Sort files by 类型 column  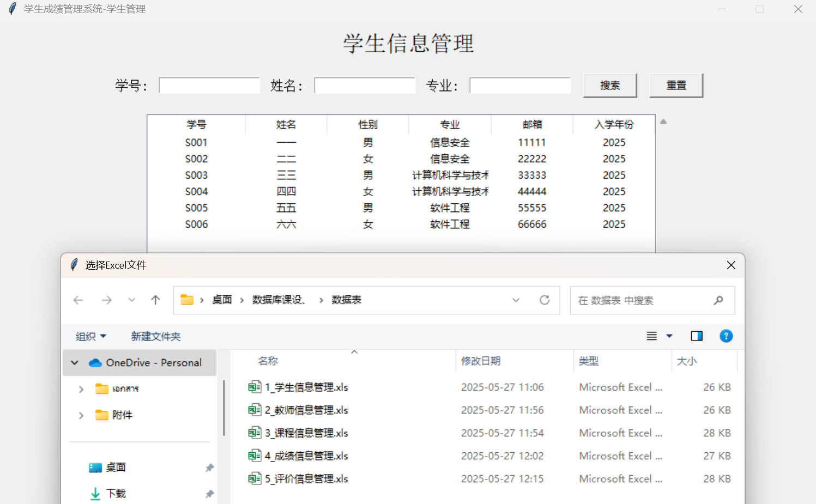tap(589, 361)
